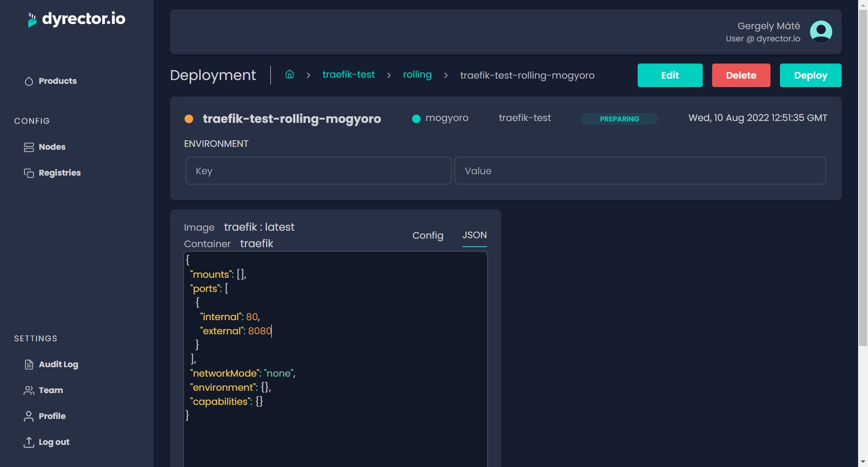Image resolution: width=868 pixels, height=467 pixels.
Task: Click the Profile person icon
Action: [x=29, y=416]
